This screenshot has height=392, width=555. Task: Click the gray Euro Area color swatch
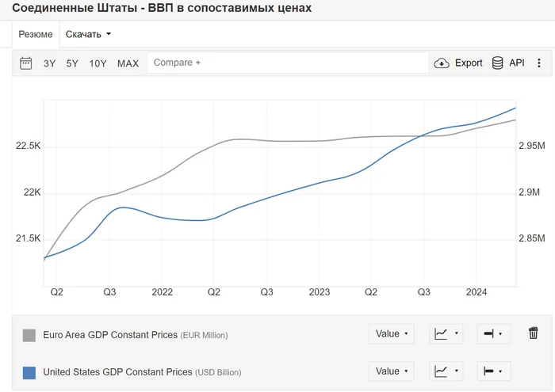point(29,335)
